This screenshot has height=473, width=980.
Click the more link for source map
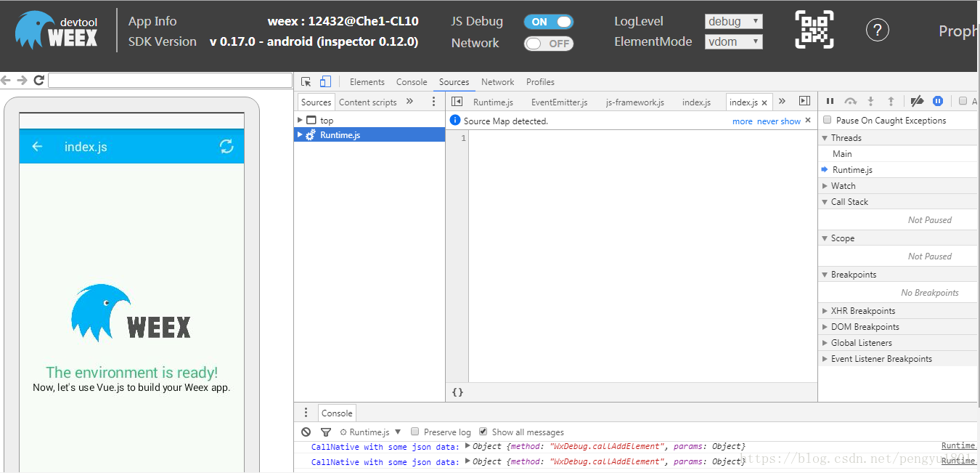coord(743,121)
